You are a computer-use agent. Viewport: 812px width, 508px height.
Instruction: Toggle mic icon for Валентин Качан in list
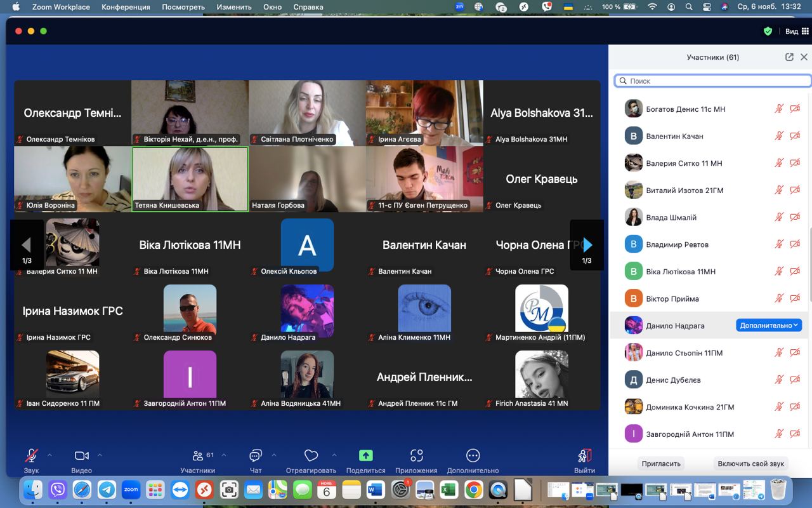tap(779, 136)
